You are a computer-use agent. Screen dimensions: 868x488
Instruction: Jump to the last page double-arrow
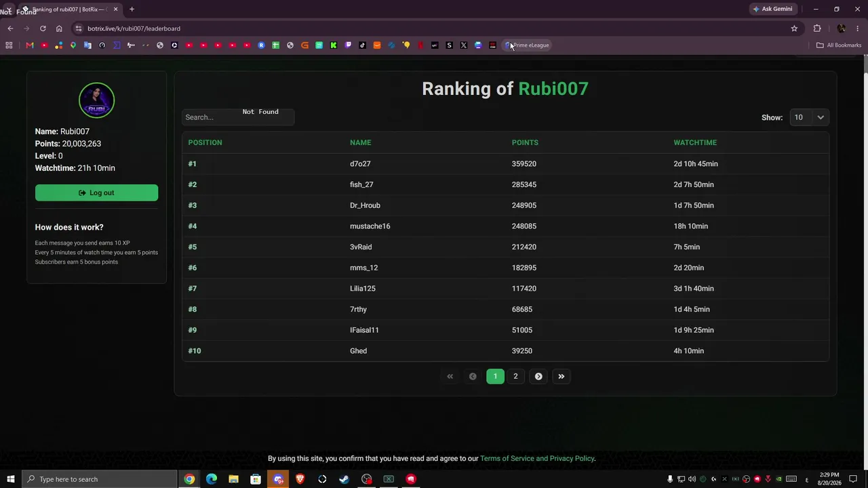(x=561, y=376)
